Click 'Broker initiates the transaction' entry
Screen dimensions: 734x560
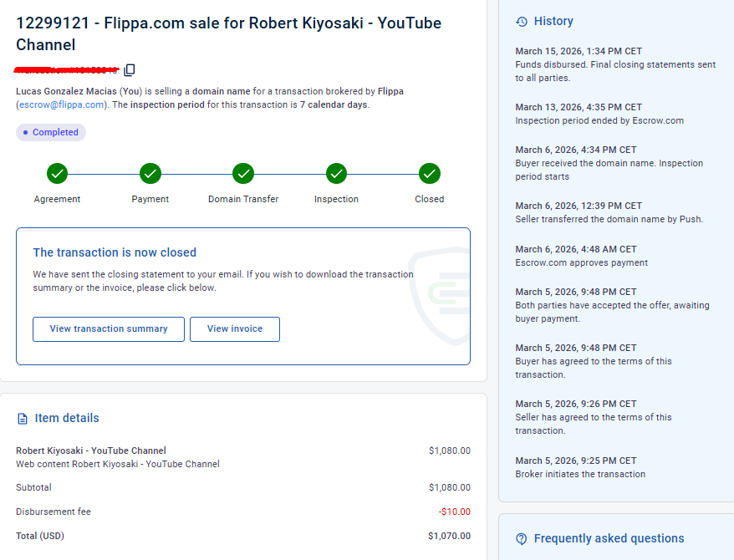pyautogui.click(x=580, y=475)
